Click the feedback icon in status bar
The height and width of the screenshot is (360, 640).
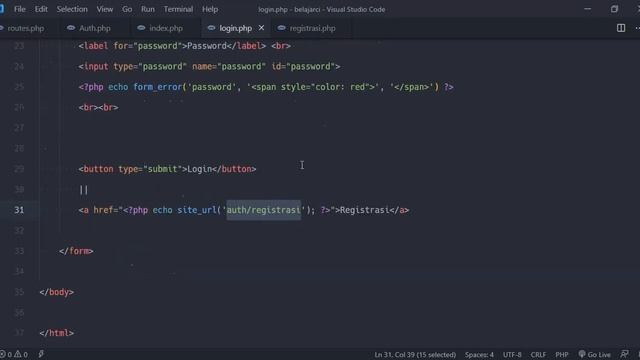[624, 354]
